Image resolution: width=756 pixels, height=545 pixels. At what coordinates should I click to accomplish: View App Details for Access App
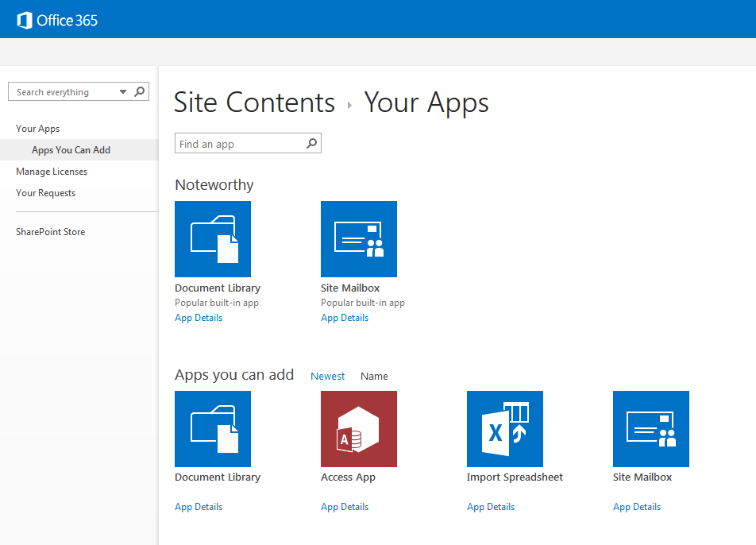(x=345, y=507)
